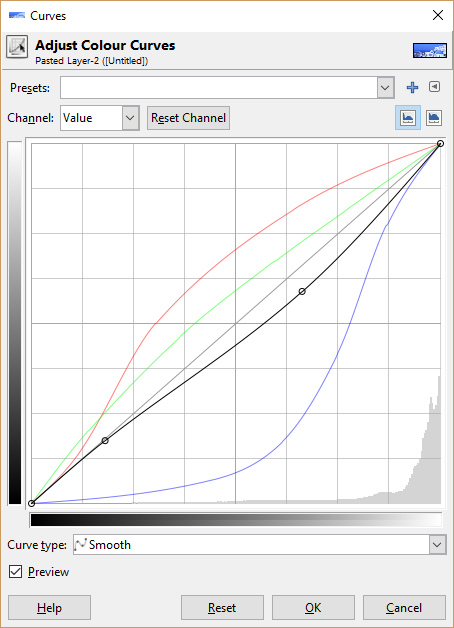Click the Reset button at bottom
The width and height of the screenshot is (454, 628).
click(x=222, y=608)
